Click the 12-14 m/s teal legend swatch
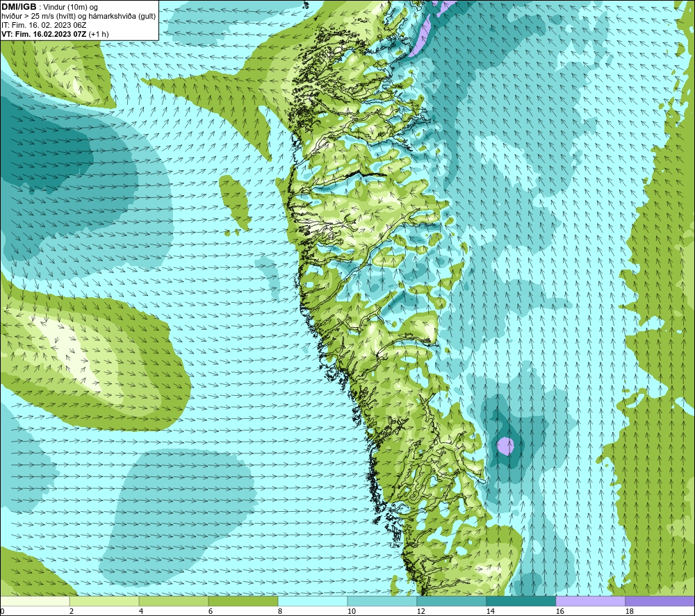Screen dimensions: 695x616 click(451, 601)
